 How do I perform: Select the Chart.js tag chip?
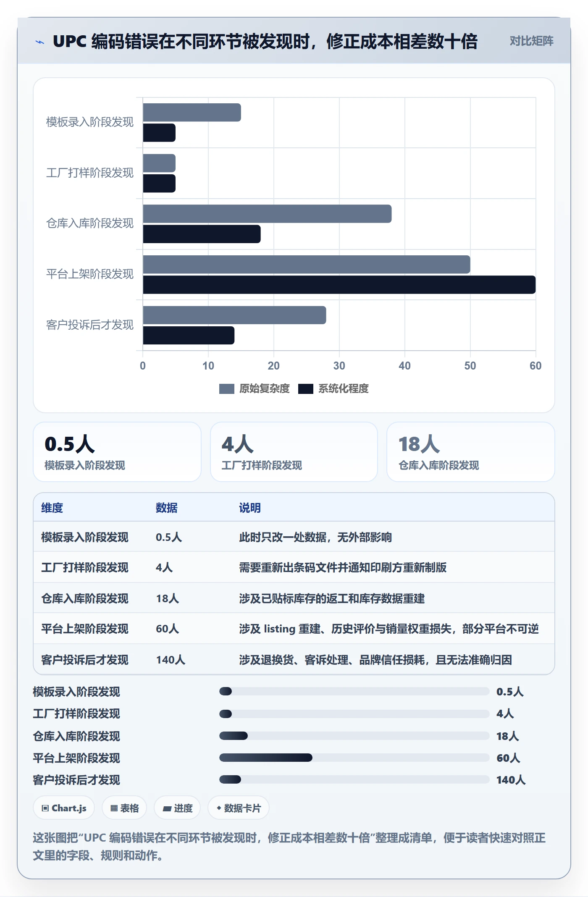click(64, 808)
